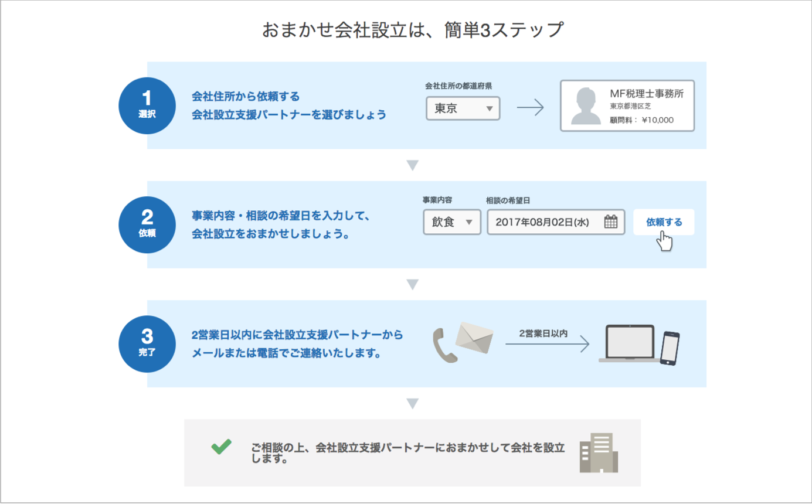Viewport: 812px width, 504px height.
Task: Click the step 1 選択 circle badge
Action: [147, 106]
